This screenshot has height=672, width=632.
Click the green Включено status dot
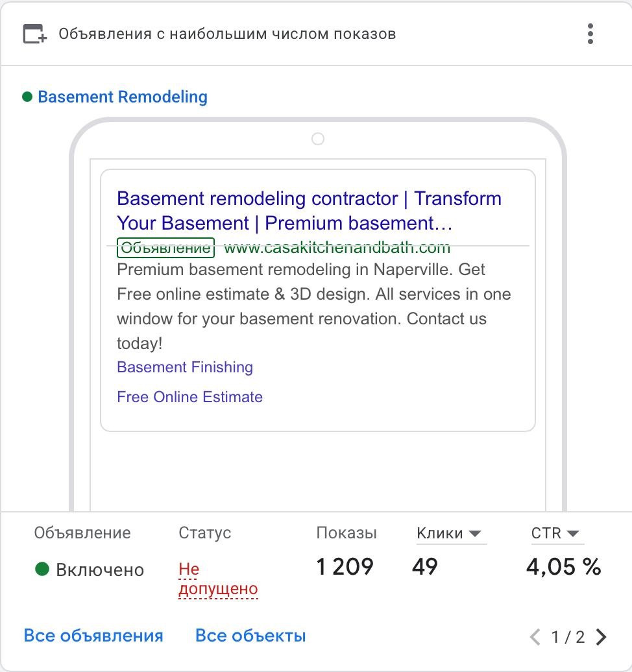[42, 570]
